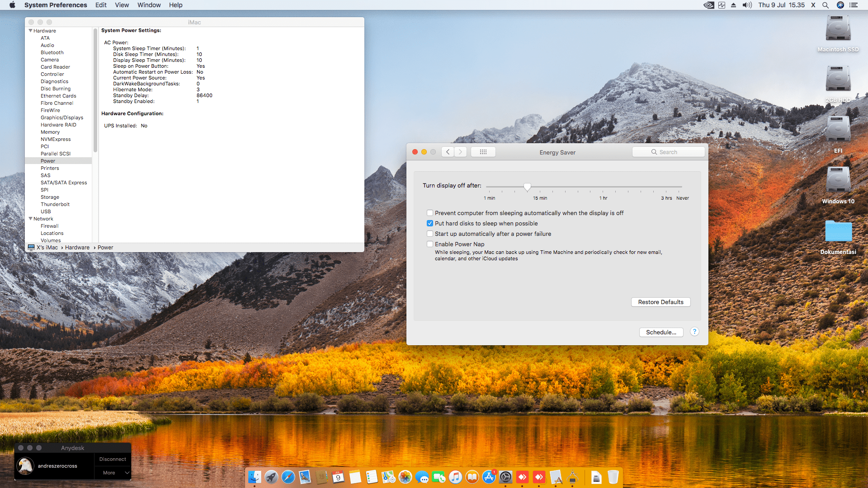Click the Schedule... button

[661, 332]
